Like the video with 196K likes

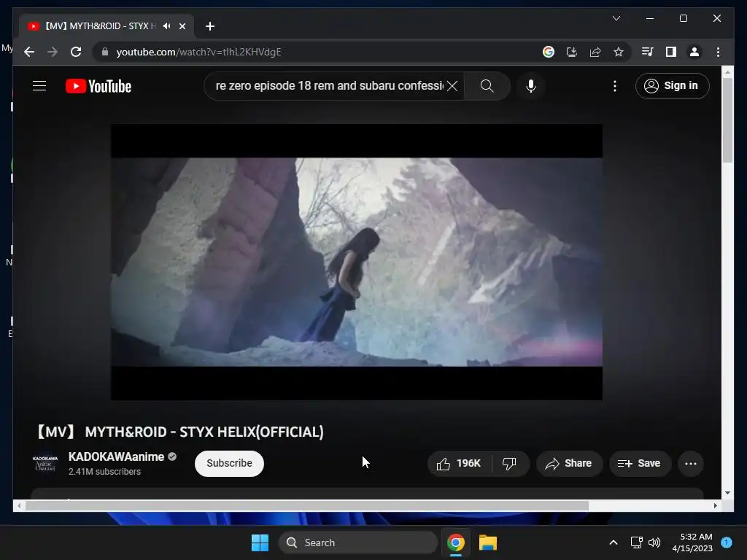[x=460, y=463]
